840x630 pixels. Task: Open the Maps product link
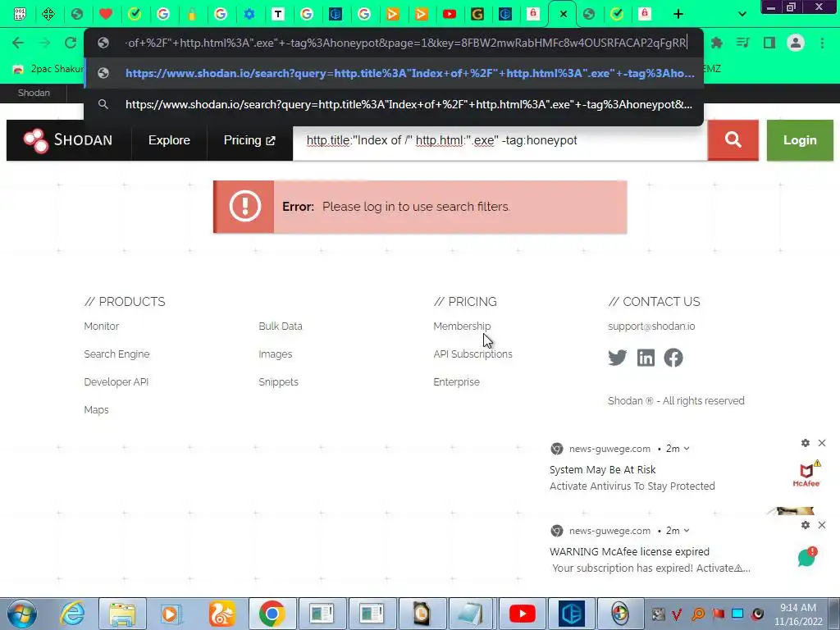[x=97, y=410]
